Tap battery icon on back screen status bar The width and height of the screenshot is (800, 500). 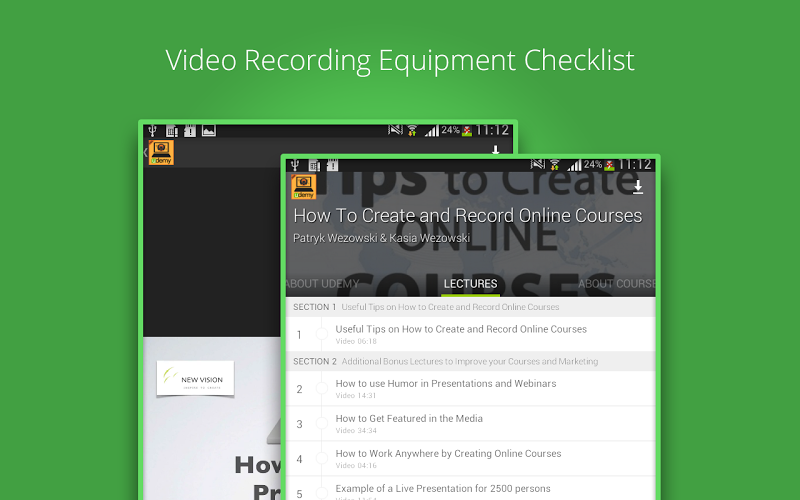click(467, 131)
